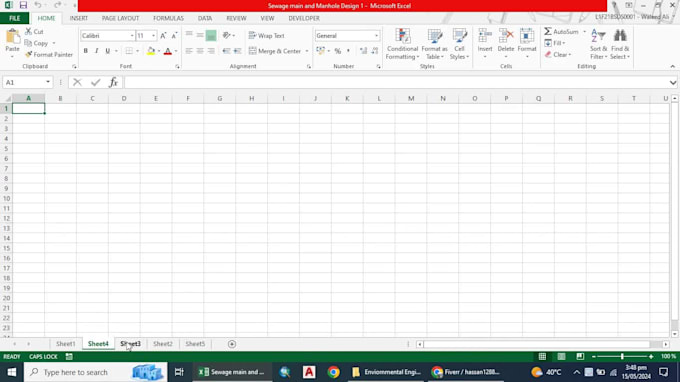
Task: Open the Format cells menu
Action: click(527, 43)
